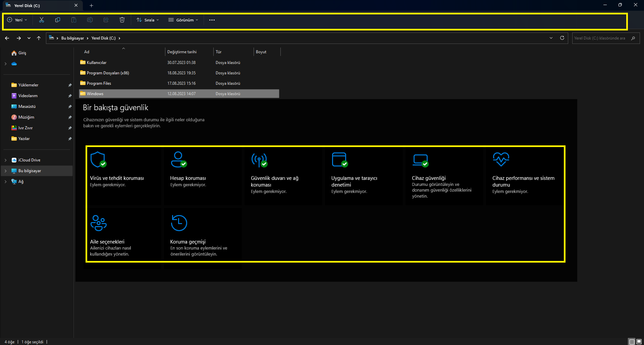
Task: Close the Yerel Disk (C:) tab
Action: (76, 5)
